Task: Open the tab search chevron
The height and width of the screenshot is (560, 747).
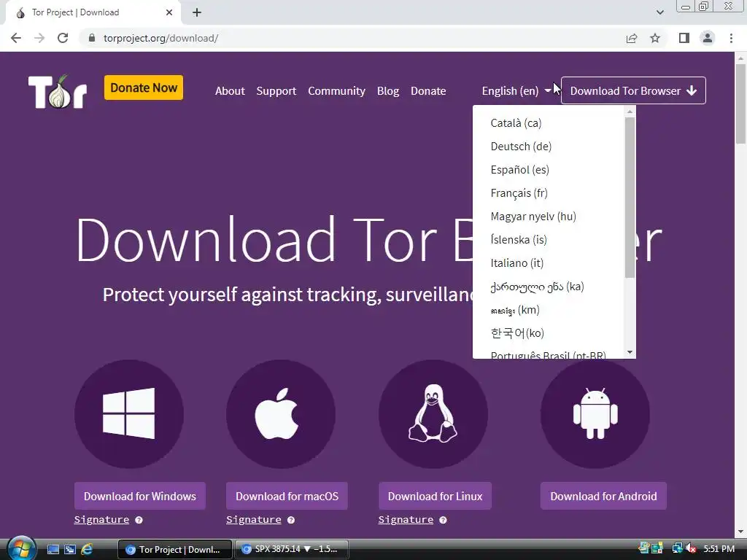Action: pos(659,12)
